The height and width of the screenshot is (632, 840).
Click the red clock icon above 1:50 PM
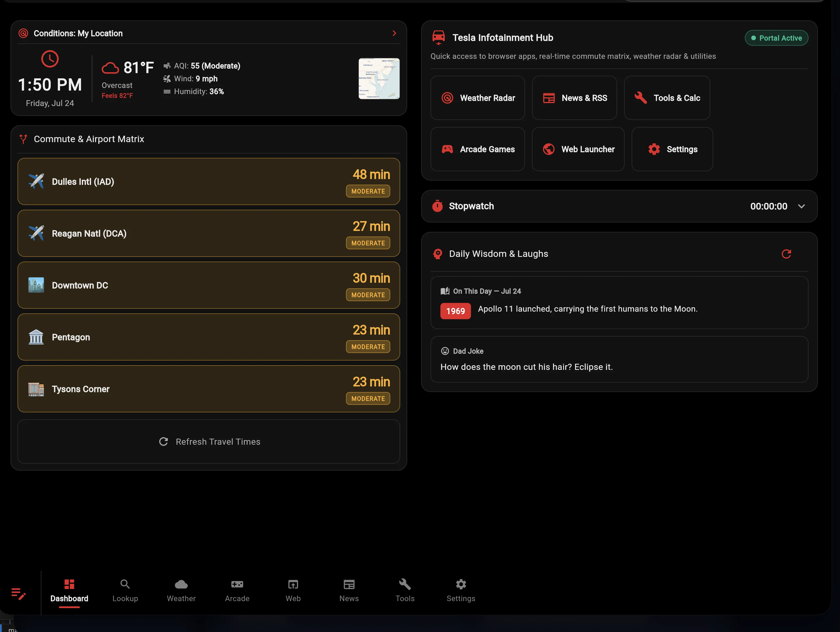click(x=50, y=59)
